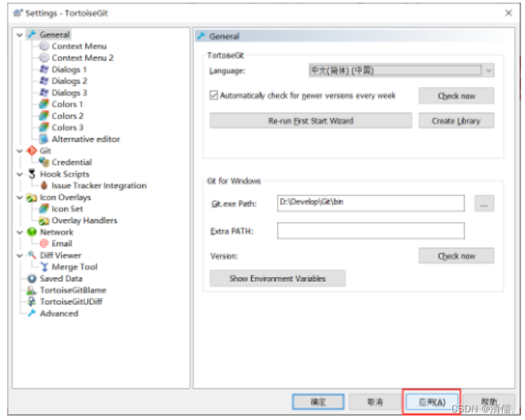Click the Overlay Handlers folder icon
Screen dimensions: 525x420
click(x=44, y=220)
